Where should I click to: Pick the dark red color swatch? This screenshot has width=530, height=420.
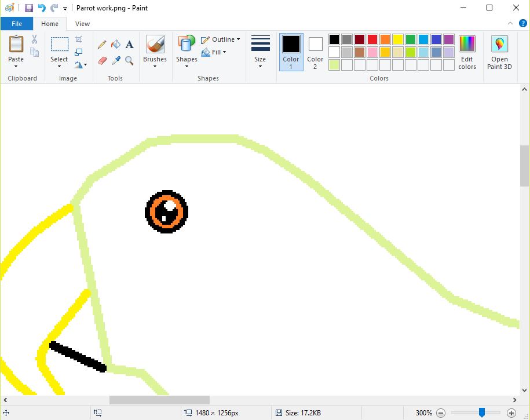pos(360,39)
